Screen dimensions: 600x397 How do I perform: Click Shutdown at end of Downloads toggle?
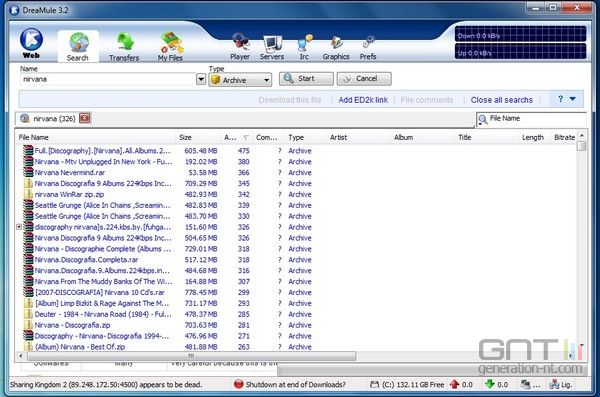point(290,384)
